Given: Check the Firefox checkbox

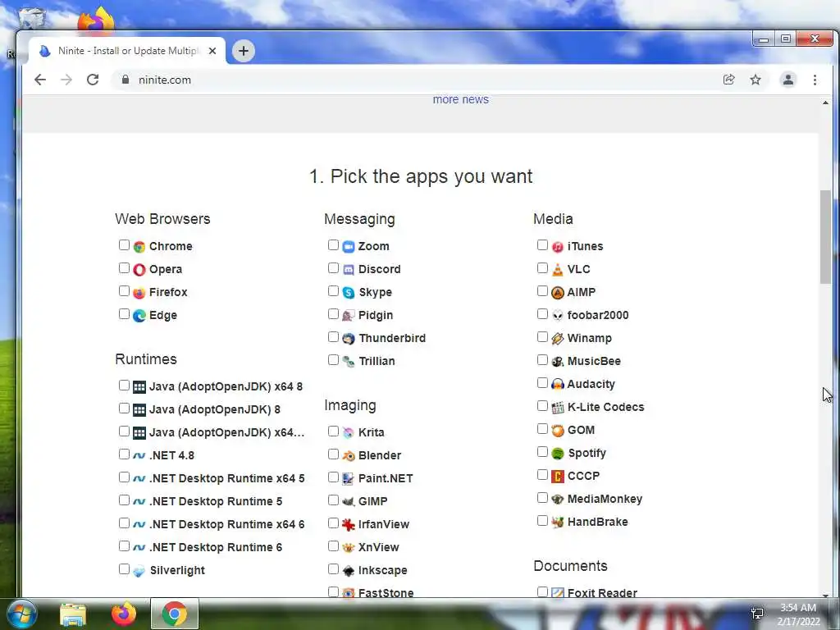Looking at the screenshot, I should click(x=125, y=291).
